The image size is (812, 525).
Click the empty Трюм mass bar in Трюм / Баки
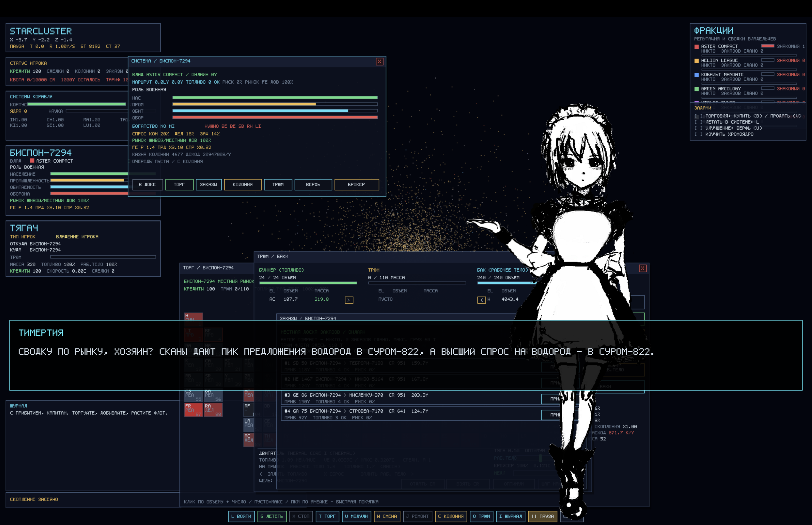pyautogui.click(x=417, y=283)
